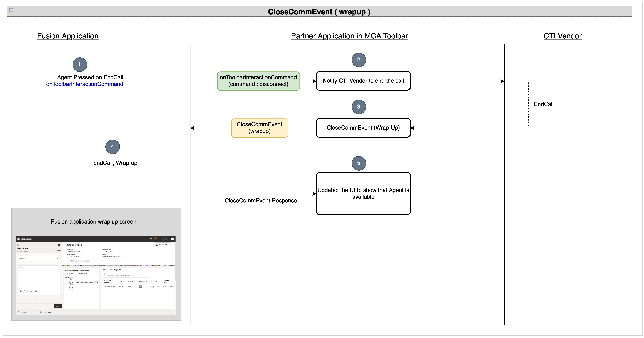Toggle italic formatting in Notes editor
This screenshot has width=644, height=338.
[x=24, y=291]
